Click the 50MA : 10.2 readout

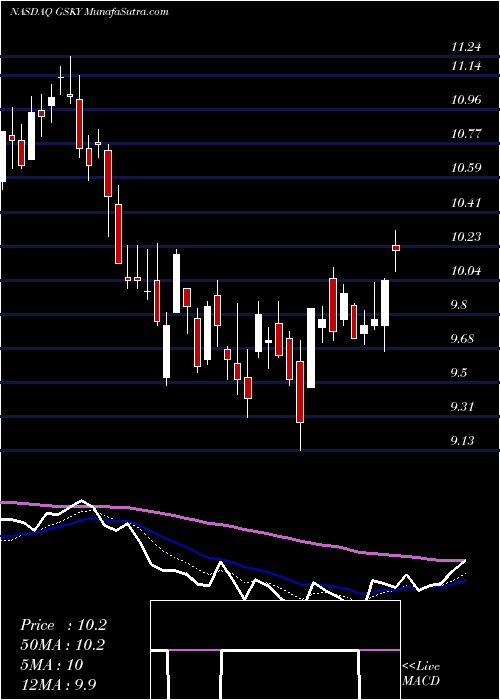63,645
